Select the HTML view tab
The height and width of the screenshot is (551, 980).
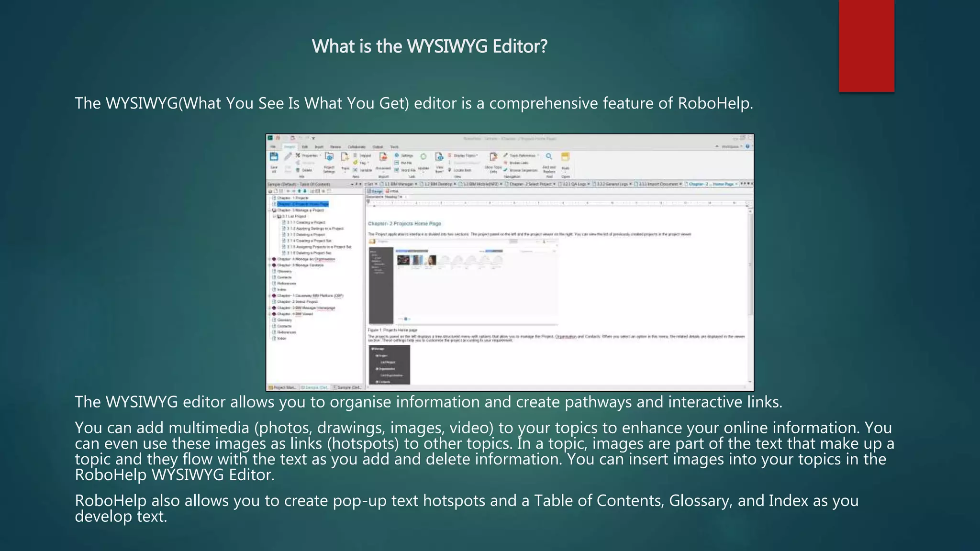392,191
